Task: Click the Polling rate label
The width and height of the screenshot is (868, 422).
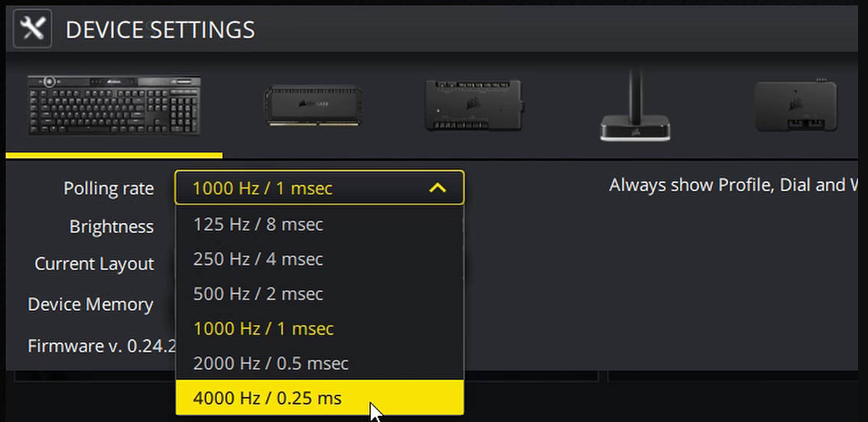Action: 108,188
